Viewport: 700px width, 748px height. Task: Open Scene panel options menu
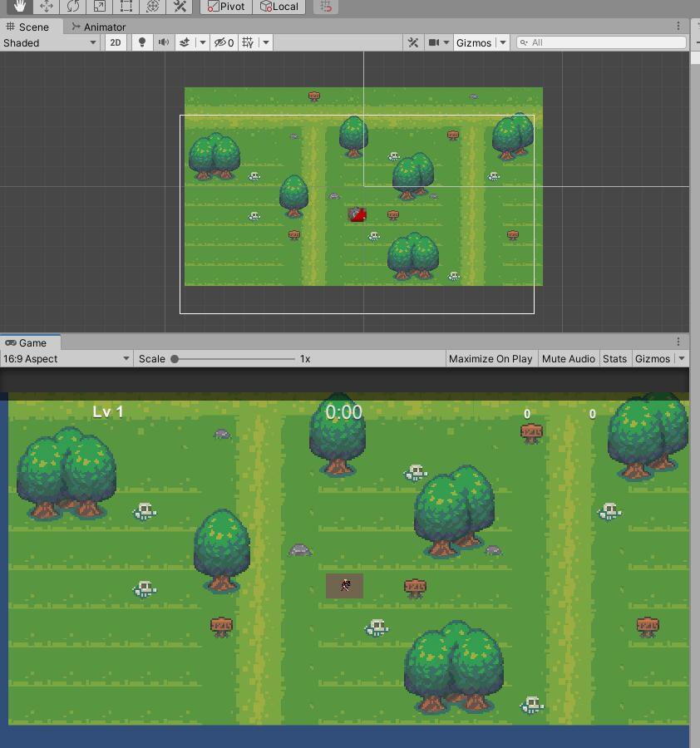(x=678, y=27)
